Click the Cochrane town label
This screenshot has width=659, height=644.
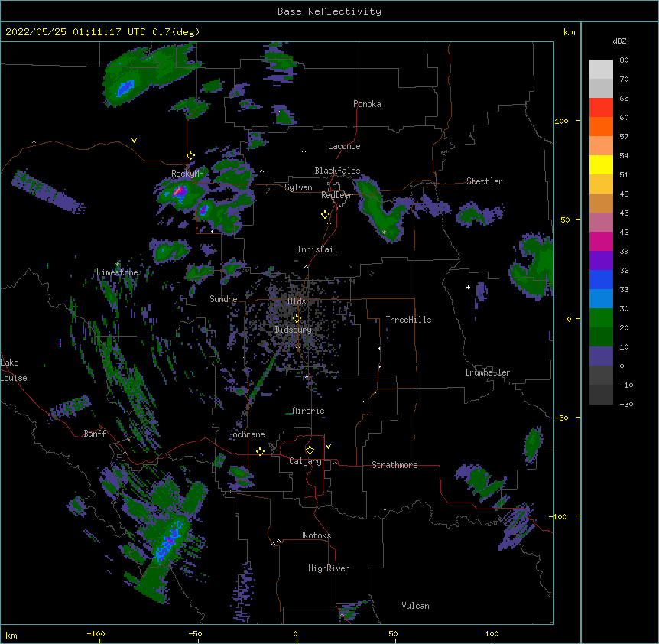pos(246,434)
